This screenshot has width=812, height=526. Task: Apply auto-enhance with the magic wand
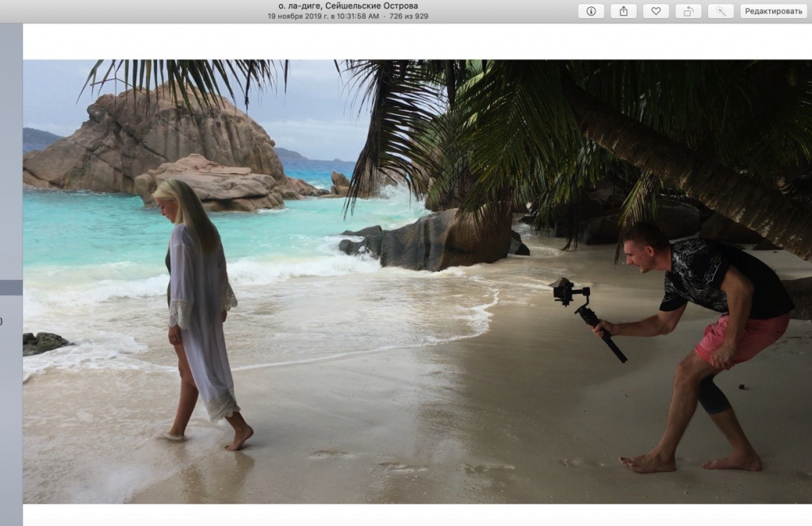(x=720, y=11)
